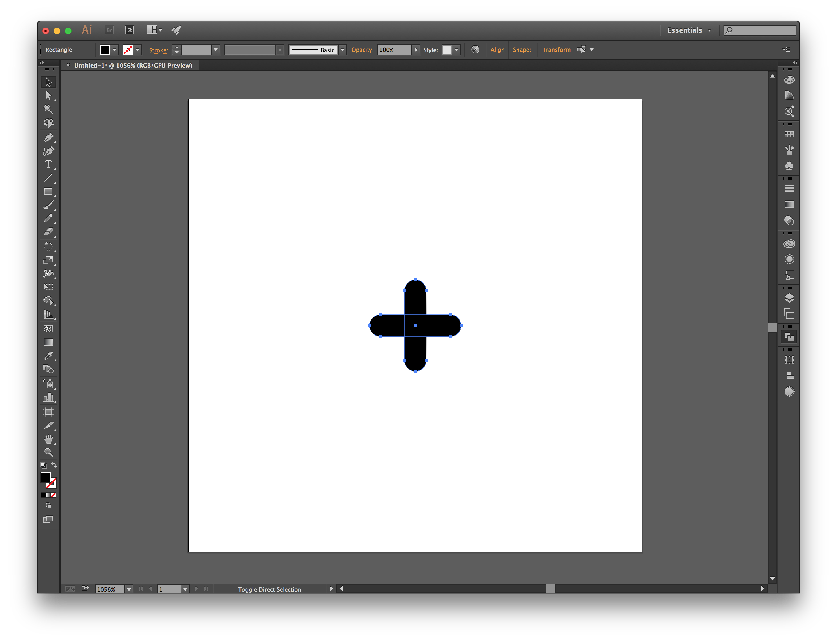Toggle the drawing mode button
The height and width of the screenshot is (644, 837).
tap(48, 506)
